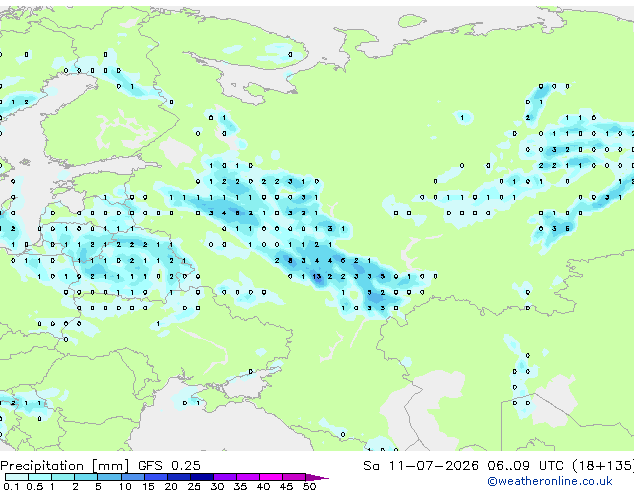This screenshot has height=490, width=634.
Task: Click the '06..09 UTC' time text
Action: (525, 466)
